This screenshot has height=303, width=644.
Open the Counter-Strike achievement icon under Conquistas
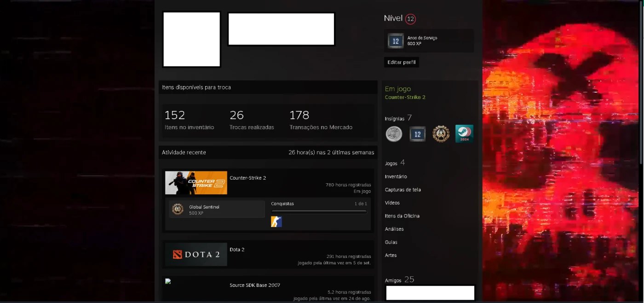[276, 222]
